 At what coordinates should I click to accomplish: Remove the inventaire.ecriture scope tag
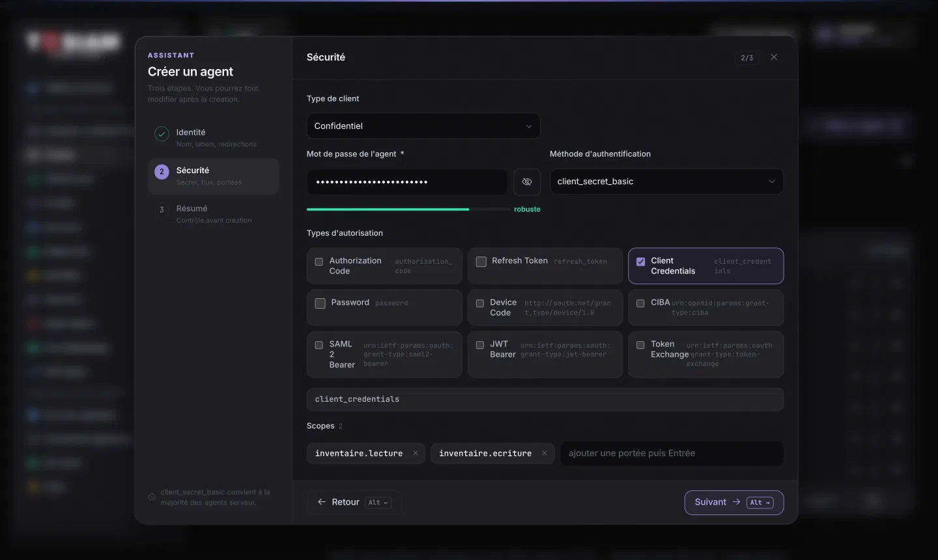coord(545,453)
